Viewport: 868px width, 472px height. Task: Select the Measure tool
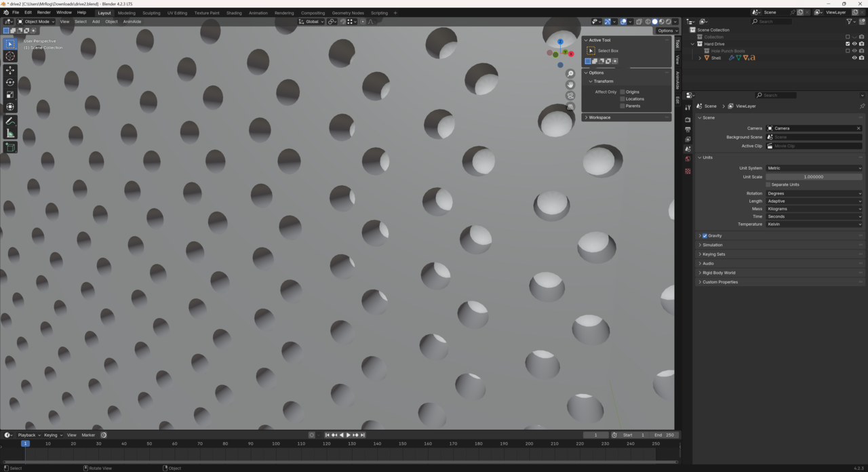[9, 134]
